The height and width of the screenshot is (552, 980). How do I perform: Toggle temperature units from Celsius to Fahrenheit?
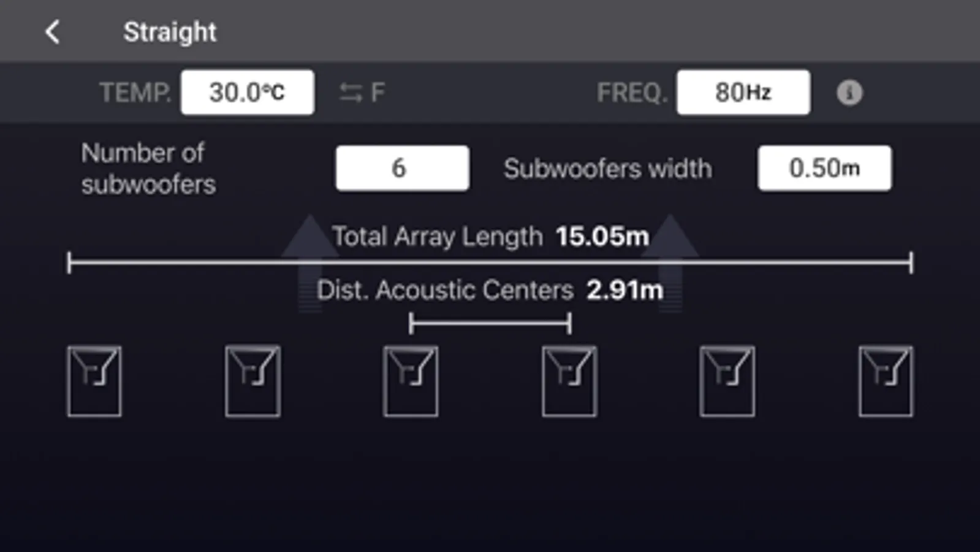[x=360, y=91]
